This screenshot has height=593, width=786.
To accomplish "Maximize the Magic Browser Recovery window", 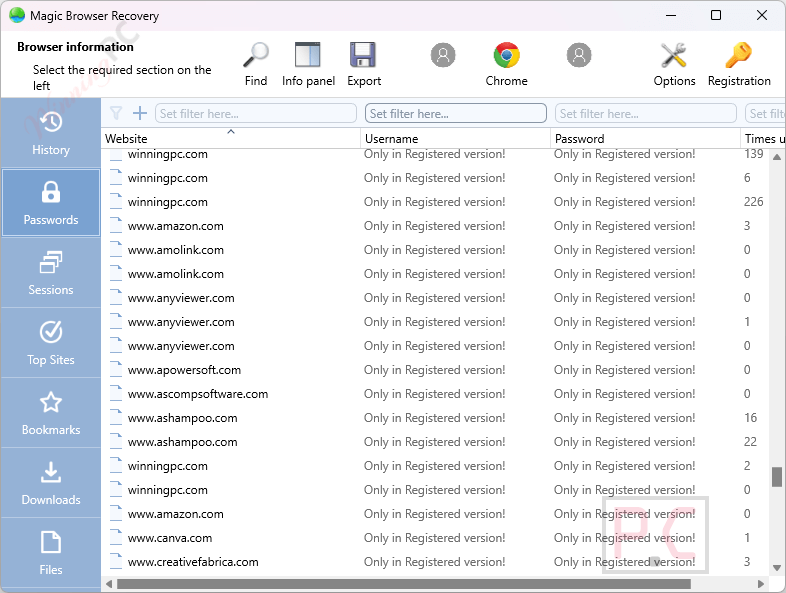I will (x=716, y=16).
